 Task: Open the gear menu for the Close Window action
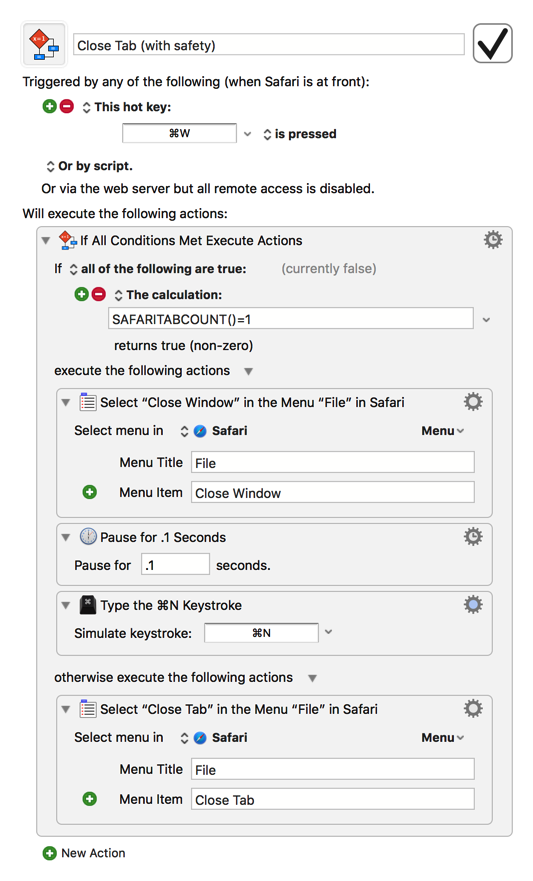[x=473, y=402]
